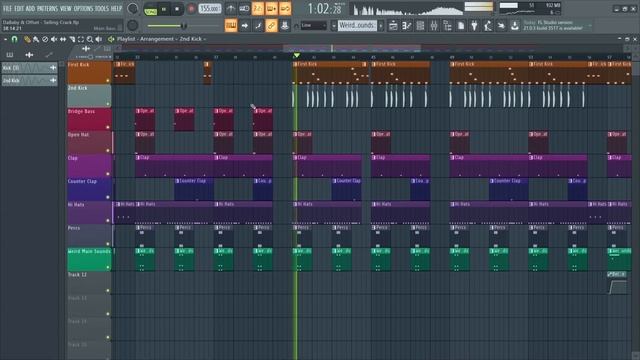
Task: Toggle the metronome icon
Action: coord(231,9)
